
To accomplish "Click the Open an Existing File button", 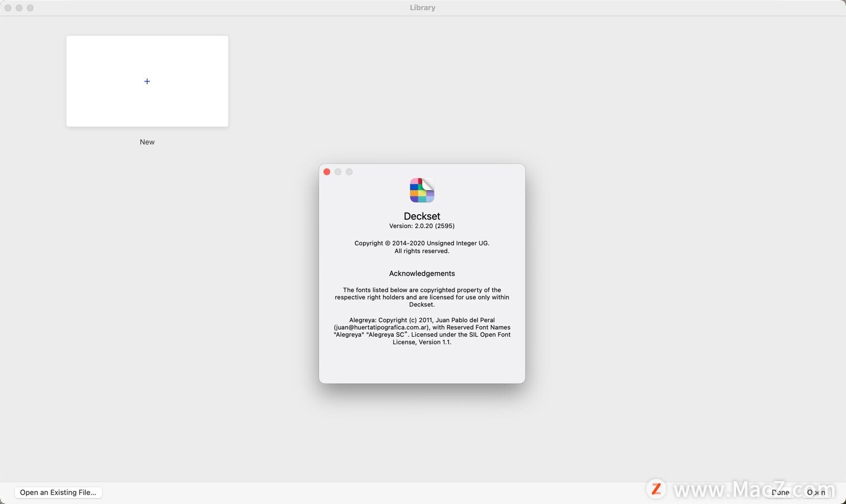I will (58, 492).
